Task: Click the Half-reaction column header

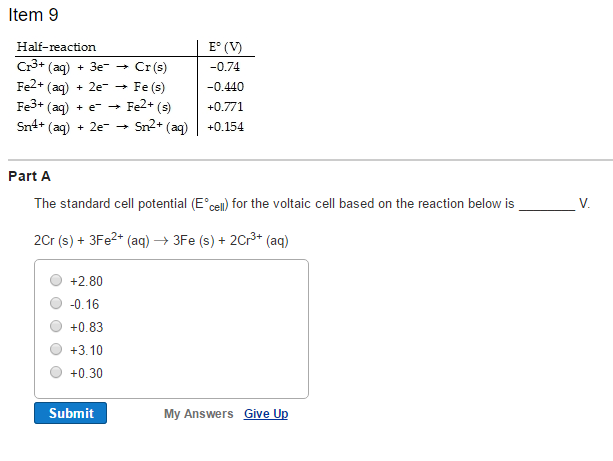Action: click(57, 47)
